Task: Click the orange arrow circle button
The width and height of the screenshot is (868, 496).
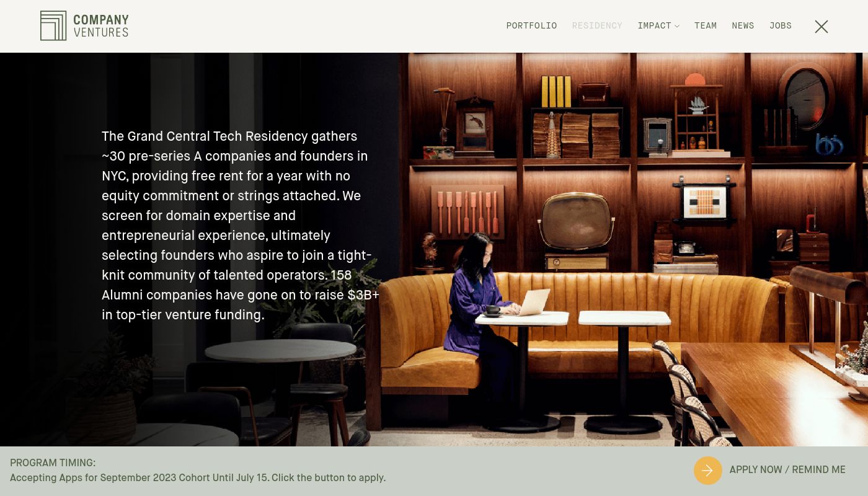Action: 707,471
